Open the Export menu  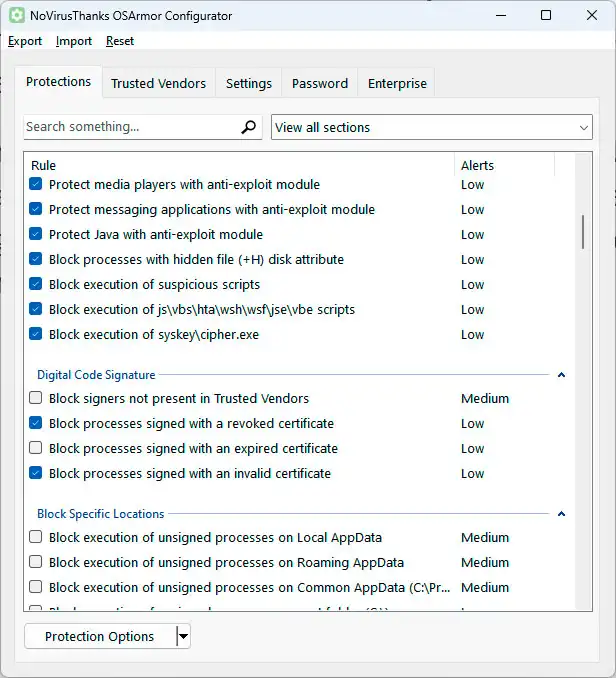pyautogui.click(x=25, y=41)
